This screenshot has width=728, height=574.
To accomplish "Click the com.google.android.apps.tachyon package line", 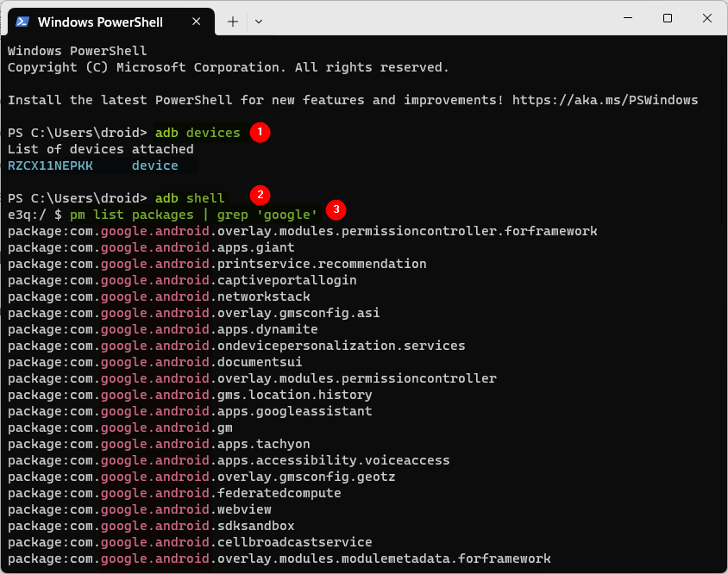I will (159, 444).
